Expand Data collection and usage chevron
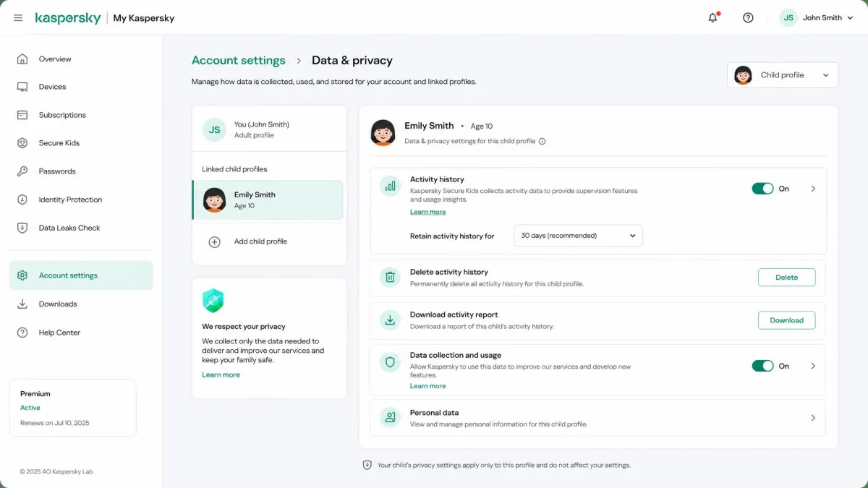The image size is (868, 488). tap(813, 366)
